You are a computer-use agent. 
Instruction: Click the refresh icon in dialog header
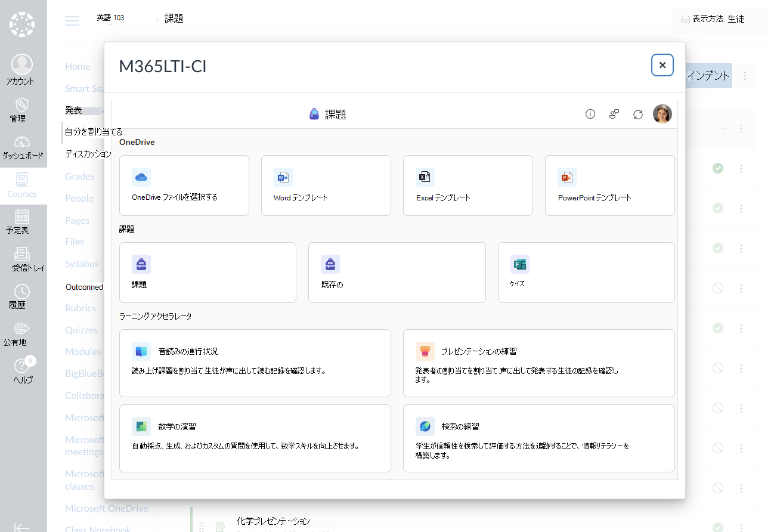point(638,114)
